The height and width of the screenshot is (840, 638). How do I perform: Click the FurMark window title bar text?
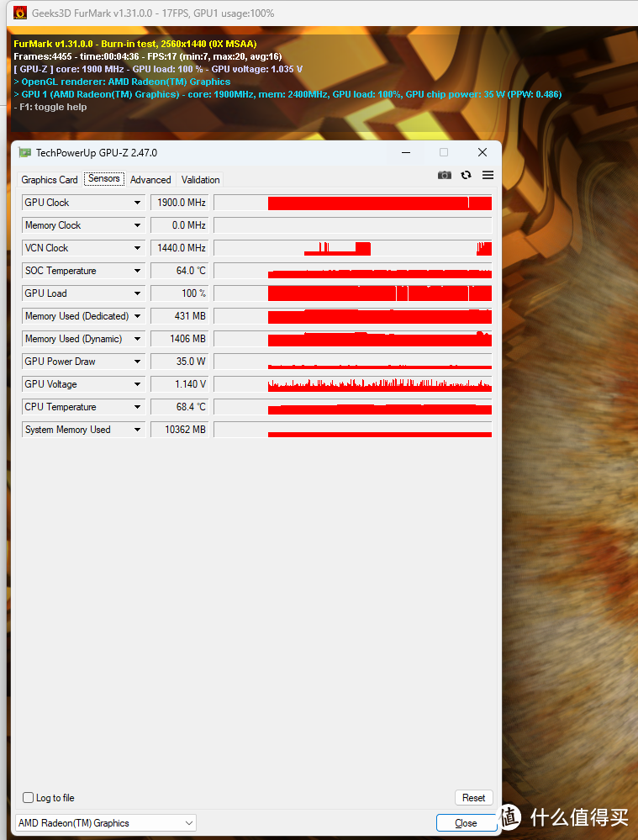point(153,13)
